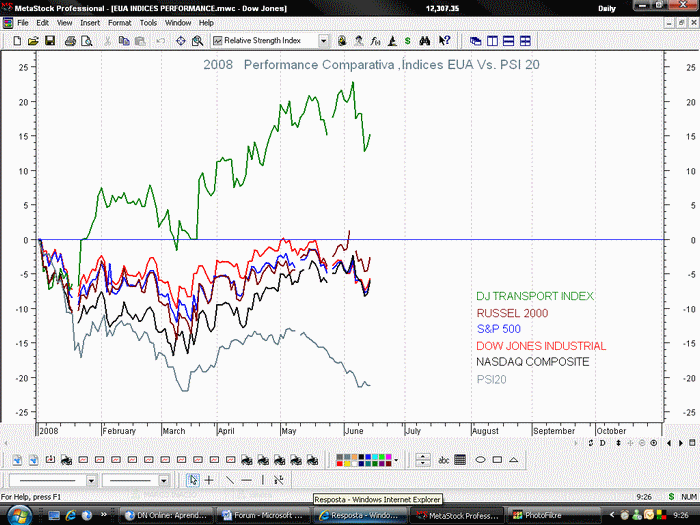700x525 pixels.
Task: Undo the last action in the toolbar
Action: (x=160, y=41)
